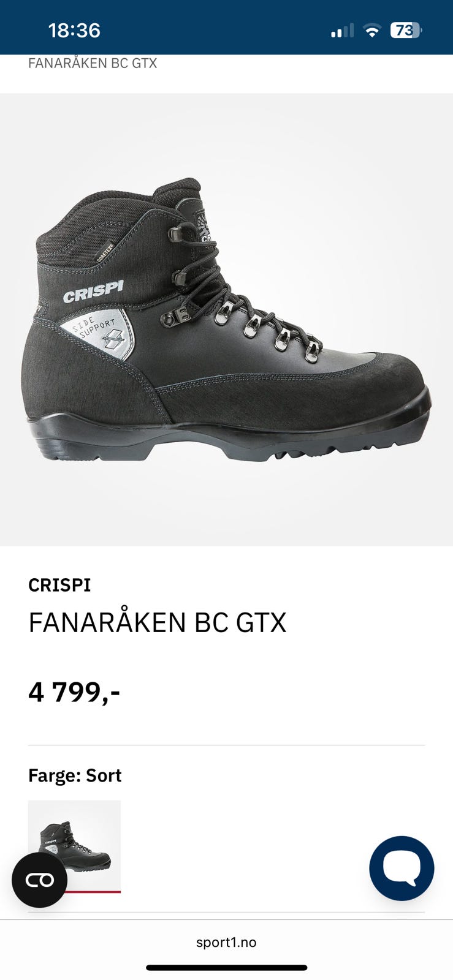Open the chat bubble support widget
The image size is (453, 980).
click(x=402, y=868)
